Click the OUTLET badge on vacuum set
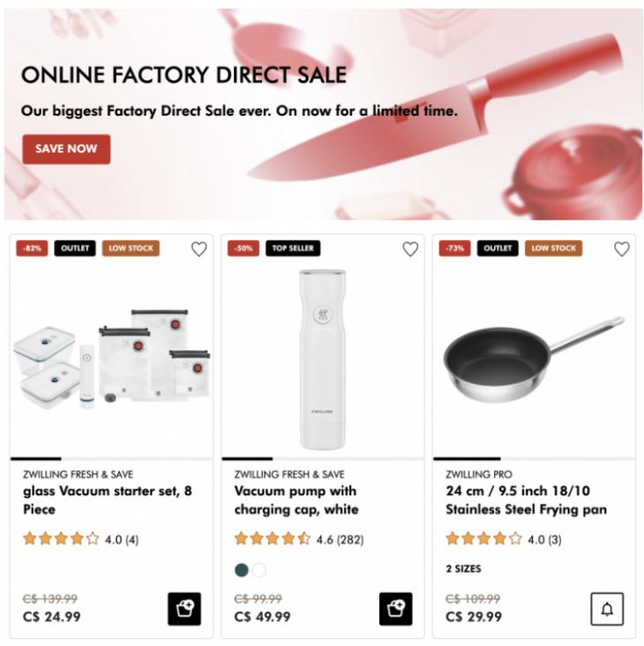Viewport: 644px width, 646px height. (75, 248)
